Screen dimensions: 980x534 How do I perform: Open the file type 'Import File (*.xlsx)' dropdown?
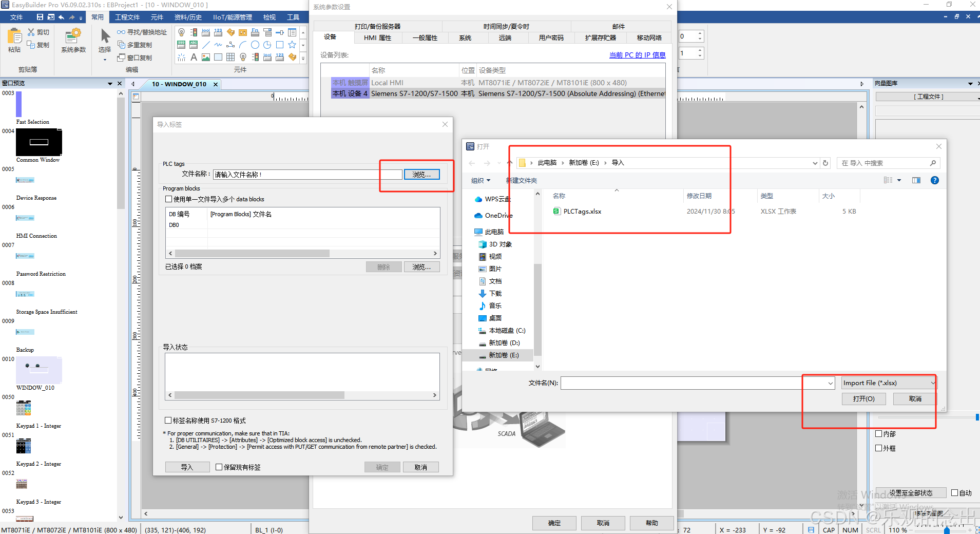(x=888, y=383)
